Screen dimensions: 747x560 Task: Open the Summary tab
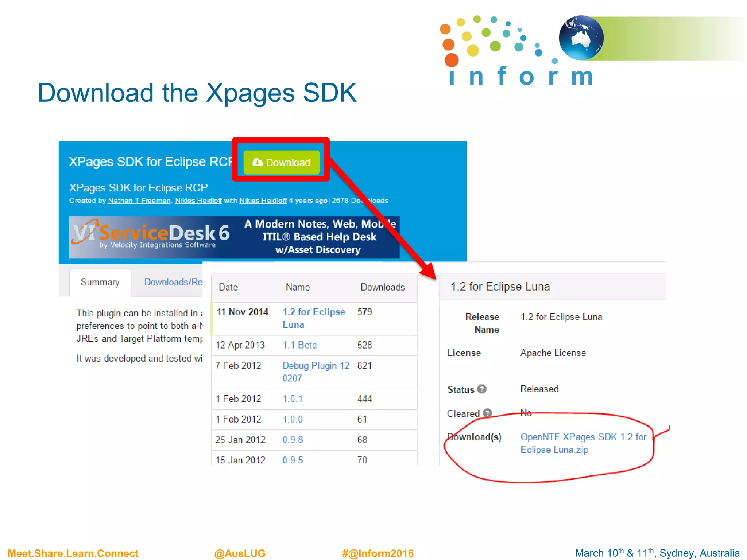(x=100, y=282)
